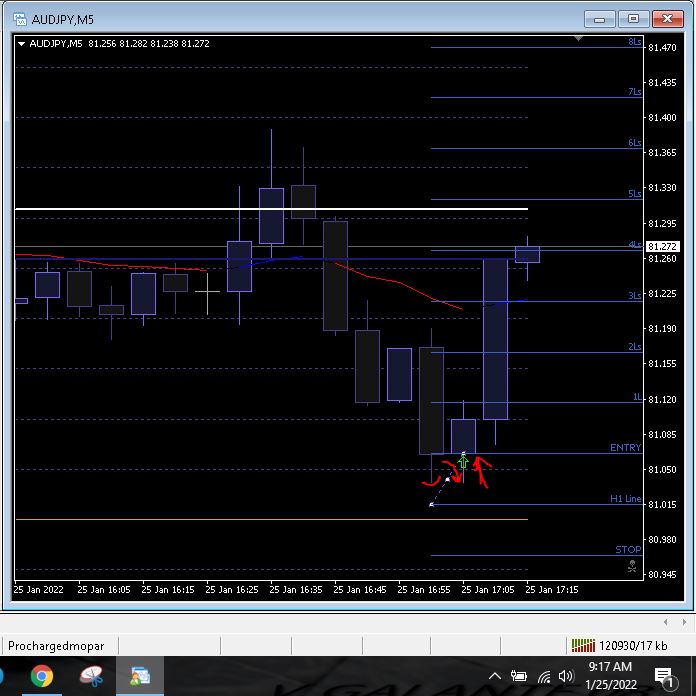Viewport: 696px width, 696px height.
Task: Click the 81.470 price scale value
Action: [662, 47]
